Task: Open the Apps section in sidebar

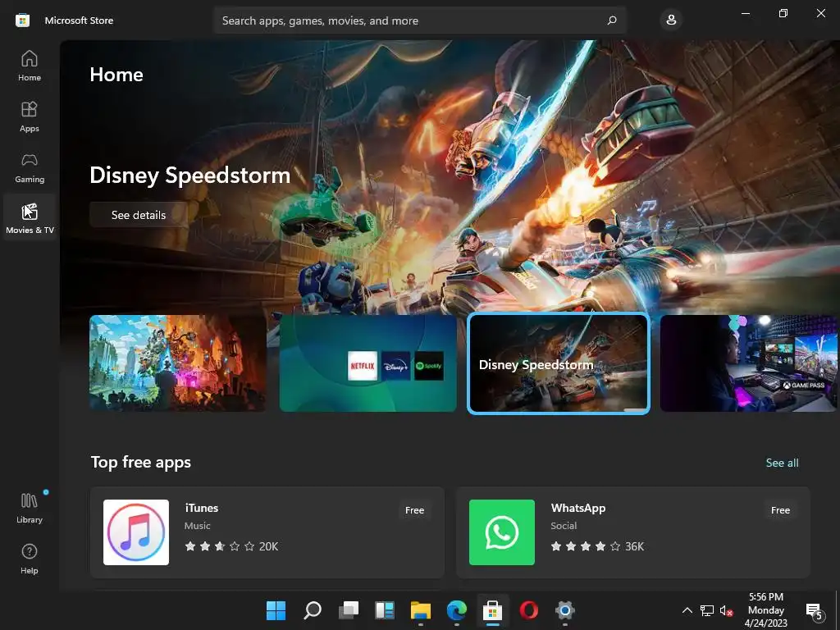Action: (30, 116)
